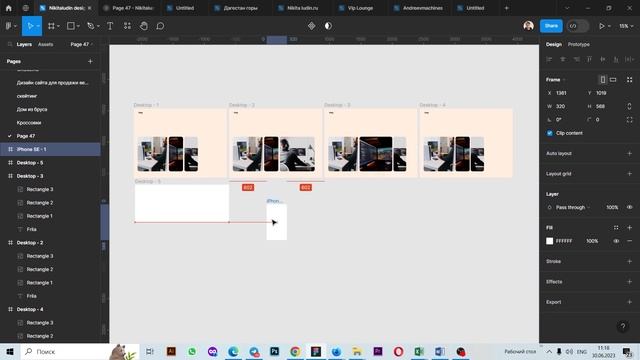Image resolution: width=640 pixels, height=360 pixels.
Task: Set frame to landscape orientation
Action: [613, 80]
